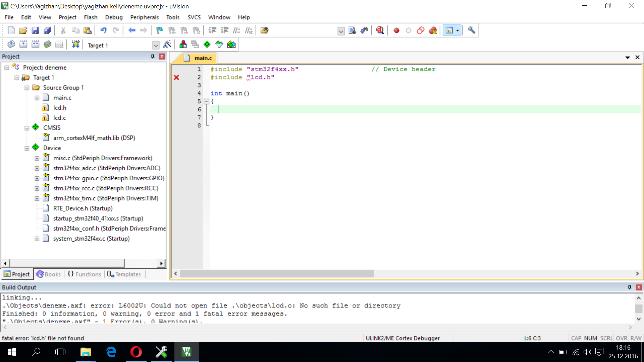Open the Target 1 selection dropdown

[x=156, y=45]
